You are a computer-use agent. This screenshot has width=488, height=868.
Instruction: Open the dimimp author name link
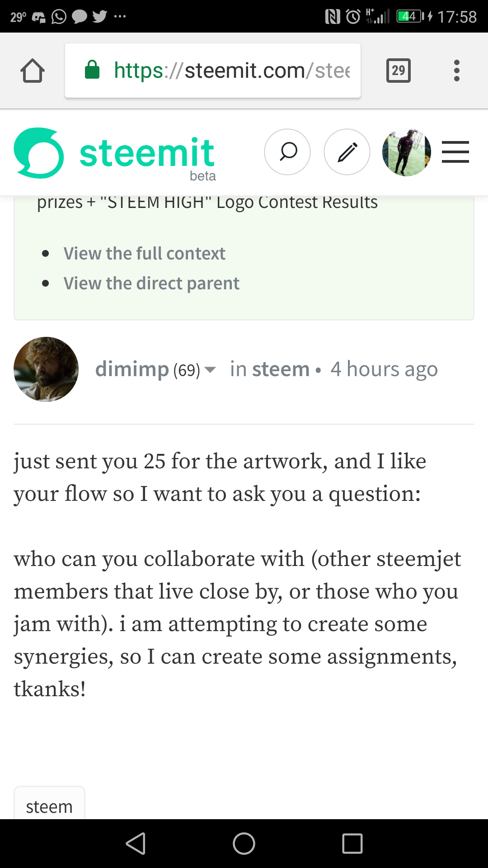pyautogui.click(x=132, y=369)
